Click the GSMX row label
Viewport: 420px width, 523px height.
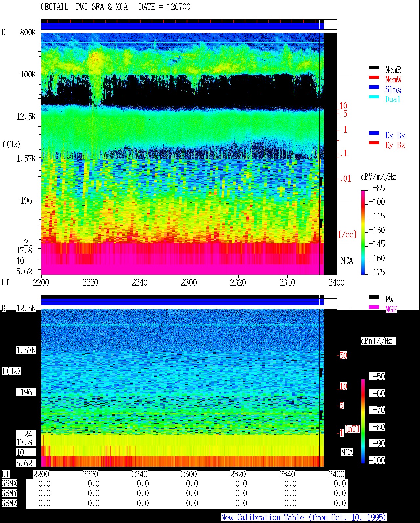(9, 484)
